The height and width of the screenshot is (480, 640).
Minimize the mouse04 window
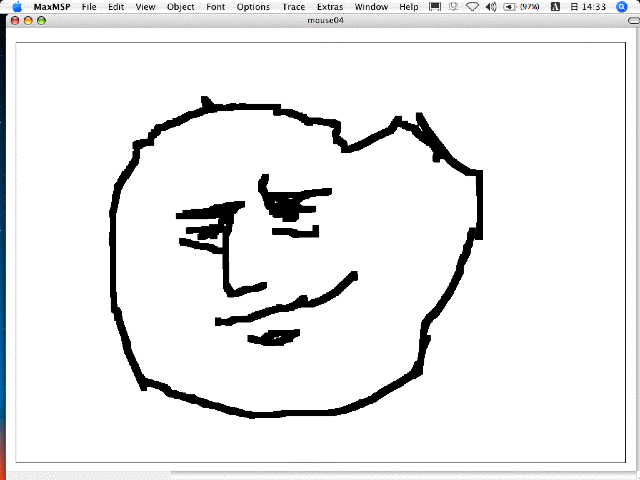(28, 20)
